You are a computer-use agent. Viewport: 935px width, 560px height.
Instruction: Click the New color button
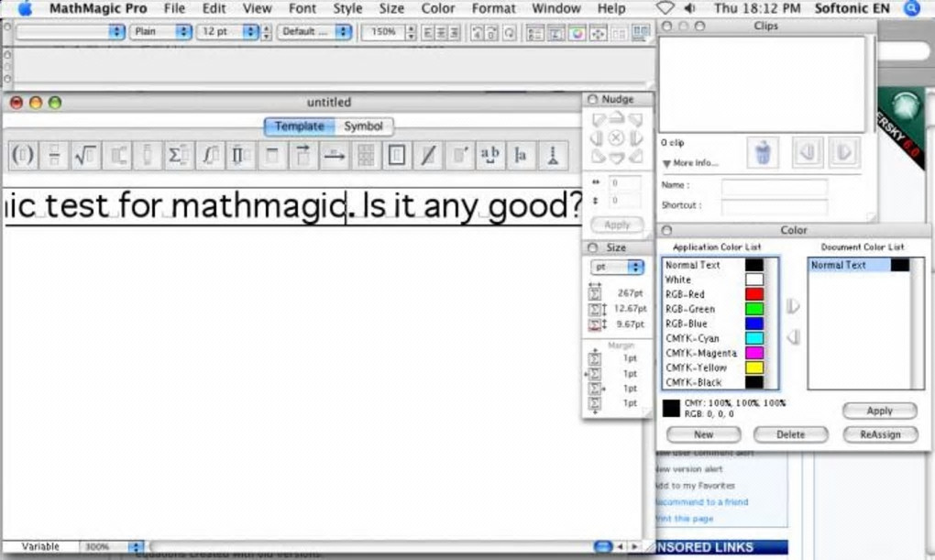pos(703,434)
